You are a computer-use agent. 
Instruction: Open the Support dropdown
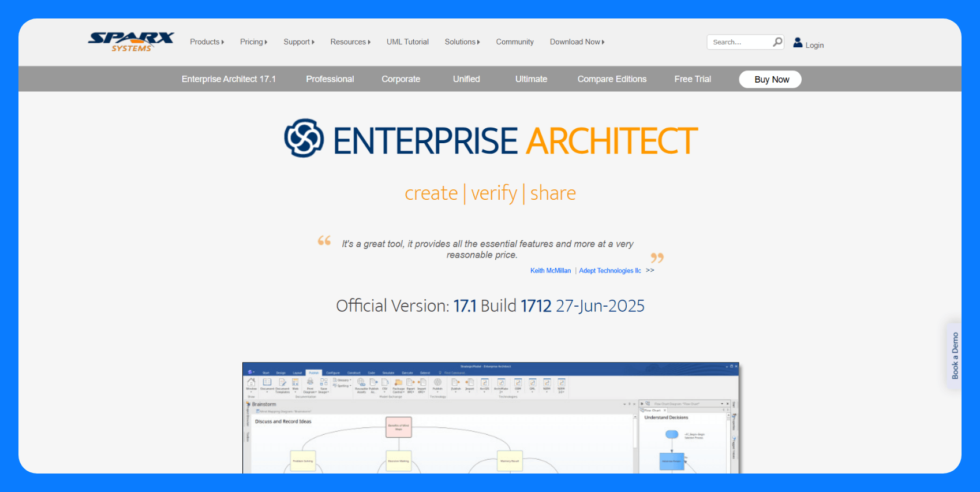pos(299,42)
